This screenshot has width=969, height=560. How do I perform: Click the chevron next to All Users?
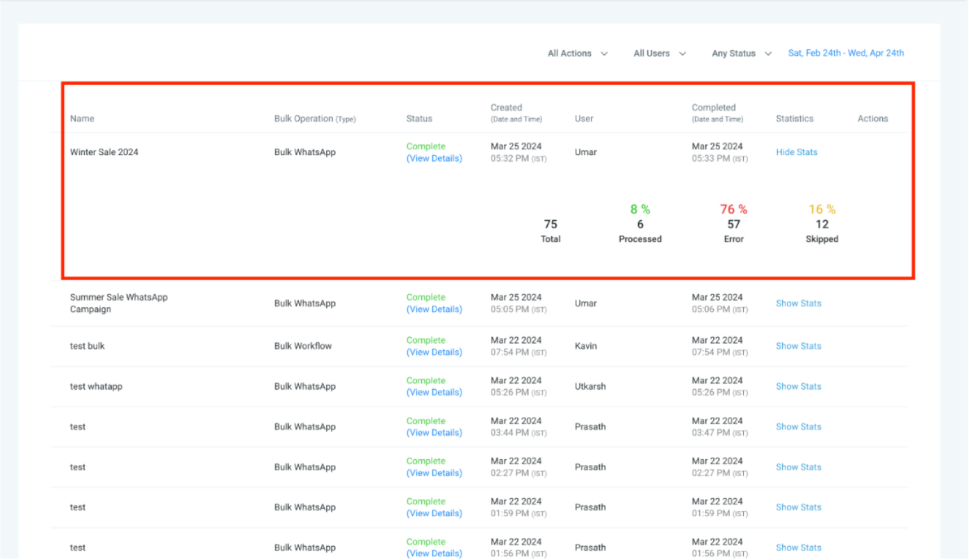coord(683,53)
